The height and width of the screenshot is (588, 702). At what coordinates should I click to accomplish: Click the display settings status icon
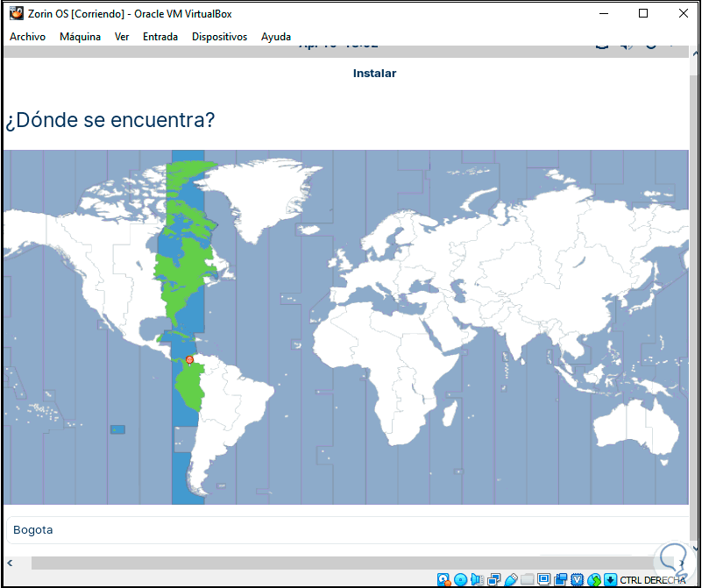pyautogui.click(x=543, y=579)
